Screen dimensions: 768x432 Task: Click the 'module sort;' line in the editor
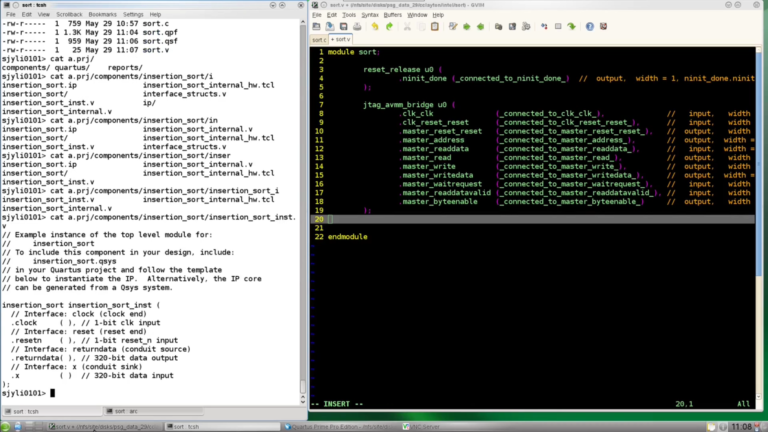click(x=354, y=52)
